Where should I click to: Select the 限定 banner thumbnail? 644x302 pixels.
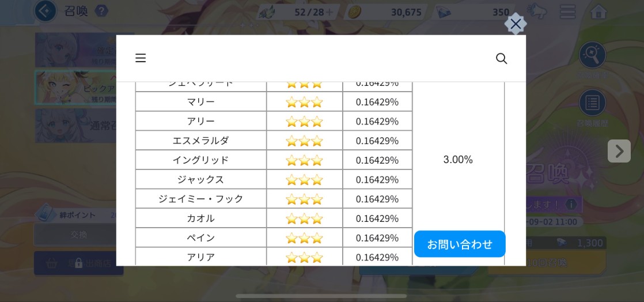76,50
